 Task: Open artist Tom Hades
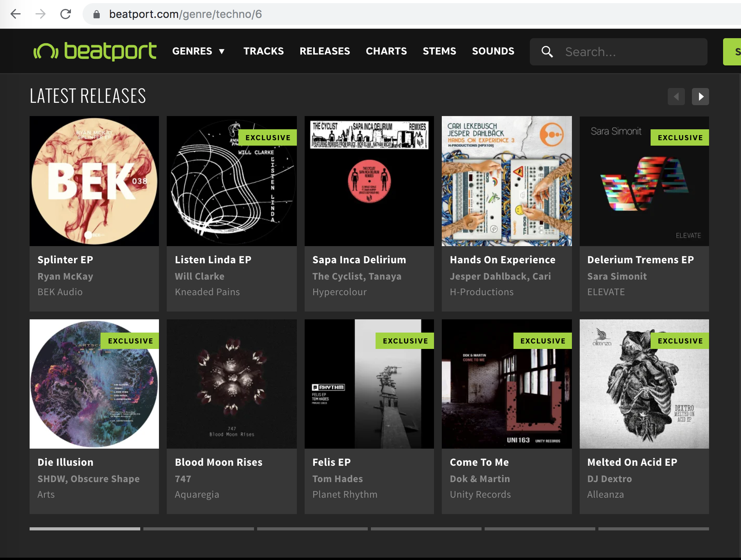[x=338, y=479]
